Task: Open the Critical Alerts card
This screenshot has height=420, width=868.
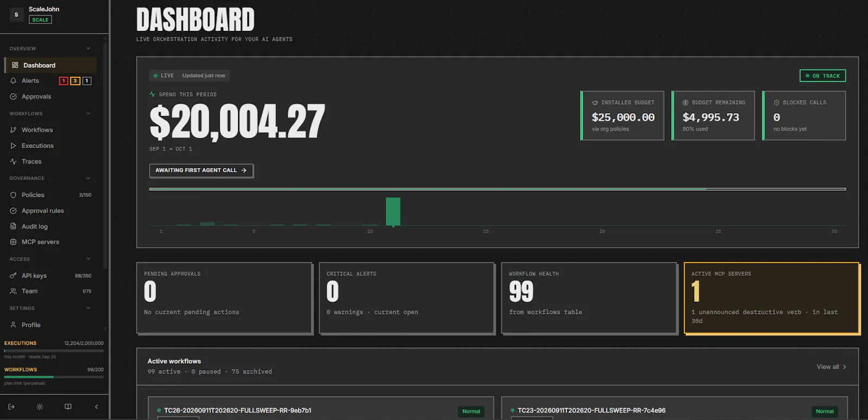Action: click(x=406, y=298)
